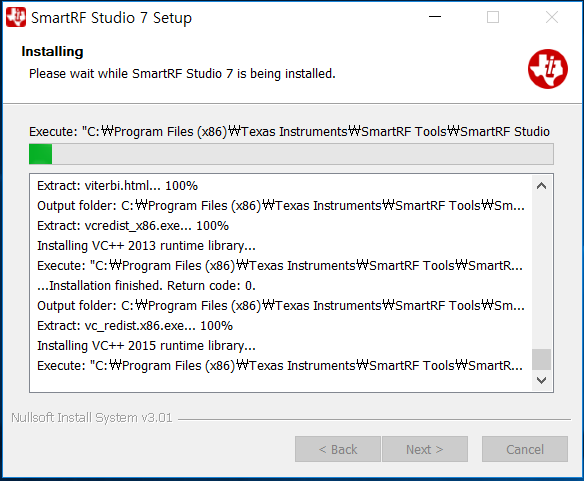Click the Cancel button
The width and height of the screenshot is (584, 481).
click(x=525, y=449)
